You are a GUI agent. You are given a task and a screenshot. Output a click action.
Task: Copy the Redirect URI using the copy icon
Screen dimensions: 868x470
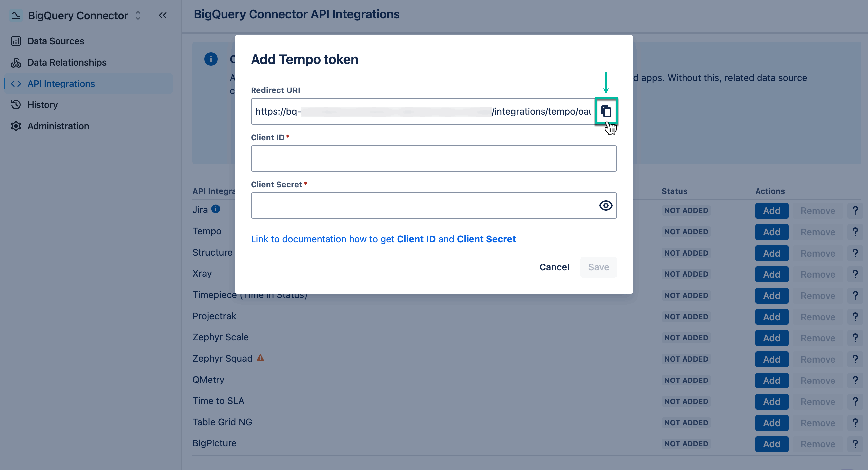coord(606,111)
